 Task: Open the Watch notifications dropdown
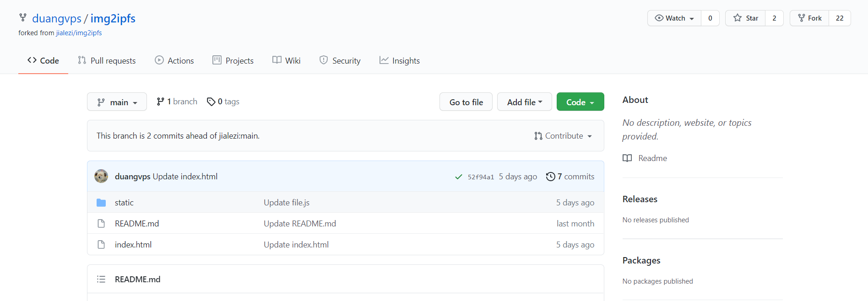tap(674, 18)
